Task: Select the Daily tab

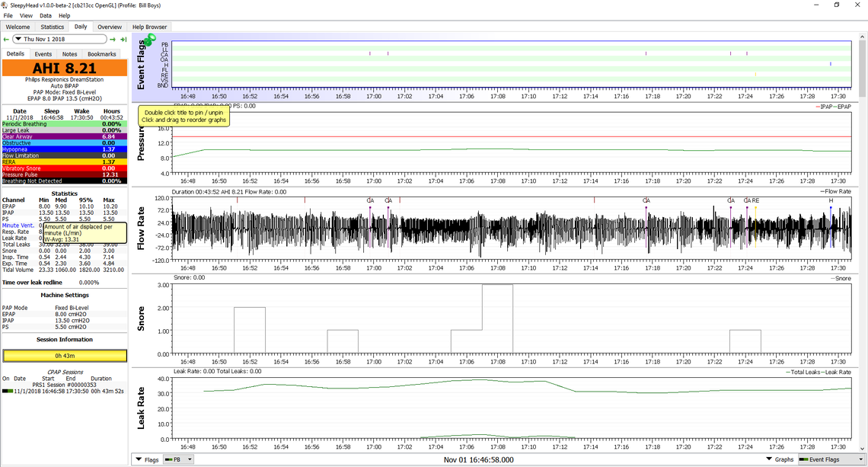Action: tap(81, 27)
